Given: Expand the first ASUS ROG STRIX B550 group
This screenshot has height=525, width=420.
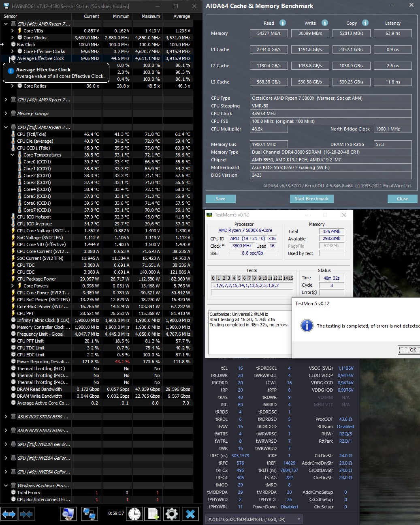Looking at the screenshot, I should click(6, 417).
